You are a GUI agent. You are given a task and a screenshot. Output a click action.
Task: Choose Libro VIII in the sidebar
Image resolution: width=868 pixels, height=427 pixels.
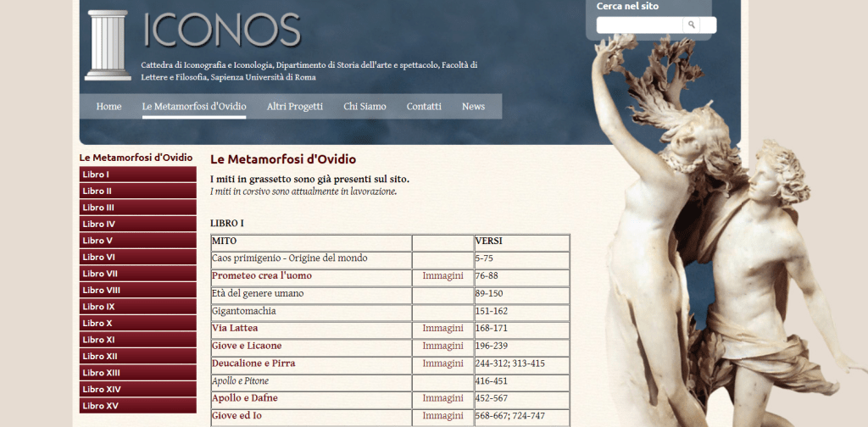pos(137,291)
